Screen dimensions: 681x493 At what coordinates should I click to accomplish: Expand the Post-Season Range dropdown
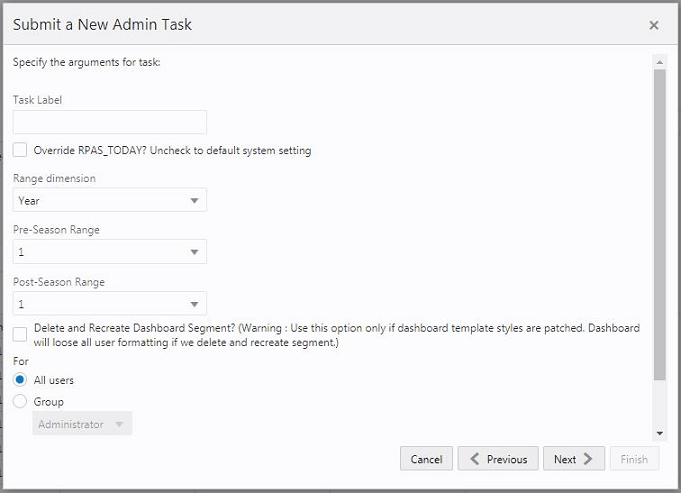tap(110, 304)
